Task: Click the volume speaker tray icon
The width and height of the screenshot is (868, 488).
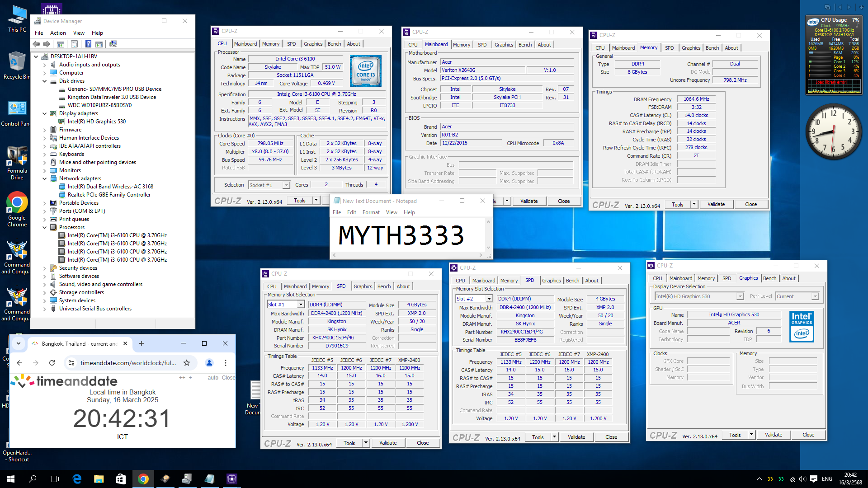Action: pyautogui.click(x=802, y=479)
